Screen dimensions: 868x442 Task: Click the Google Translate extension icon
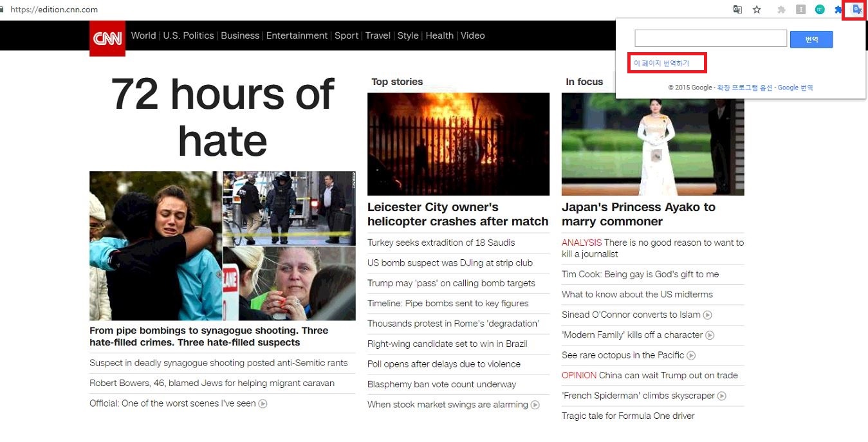pyautogui.click(x=856, y=10)
